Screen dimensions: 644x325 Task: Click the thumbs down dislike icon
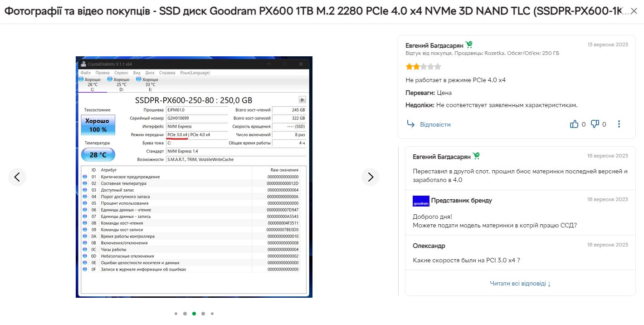[595, 124]
